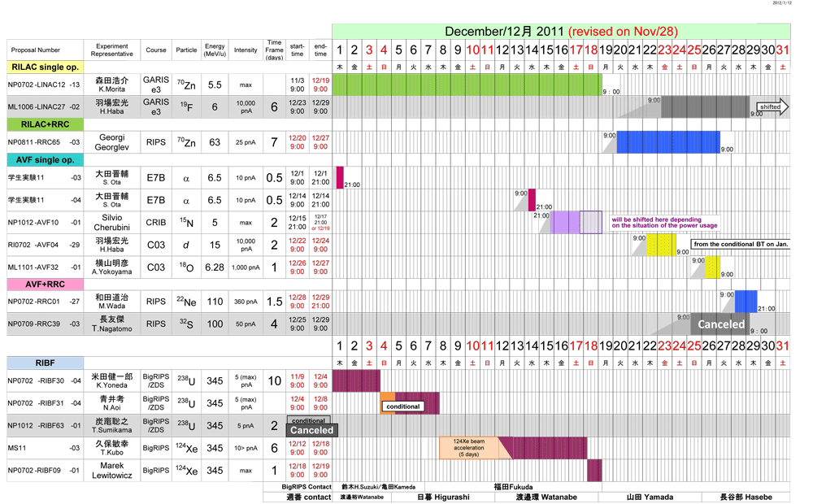Viewport: 813px width, 504px height.
Task: Click proposal number NP1012-AVF10
Action: click(x=44, y=223)
